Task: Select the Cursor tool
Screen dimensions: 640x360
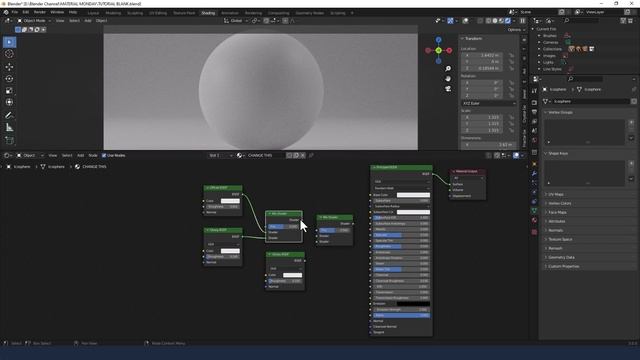Action: pyautogui.click(x=9, y=54)
